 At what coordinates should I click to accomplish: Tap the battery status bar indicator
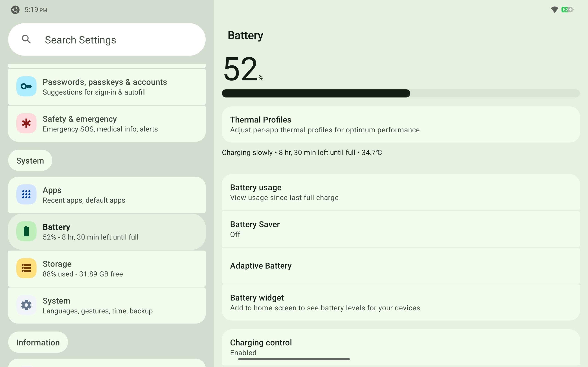pyautogui.click(x=567, y=10)
